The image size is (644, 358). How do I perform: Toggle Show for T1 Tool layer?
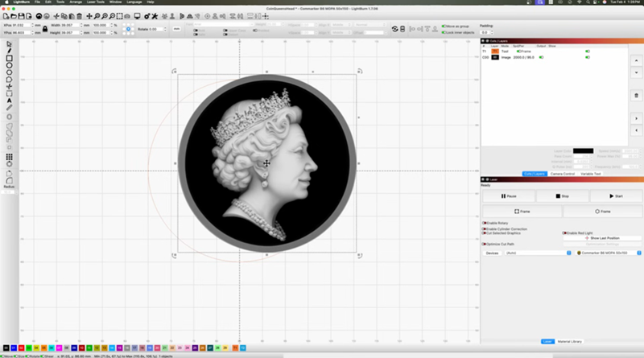[588, 51]
